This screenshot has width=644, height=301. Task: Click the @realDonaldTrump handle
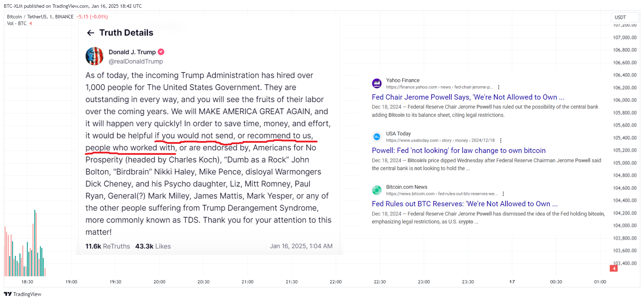tap(136, 61)
